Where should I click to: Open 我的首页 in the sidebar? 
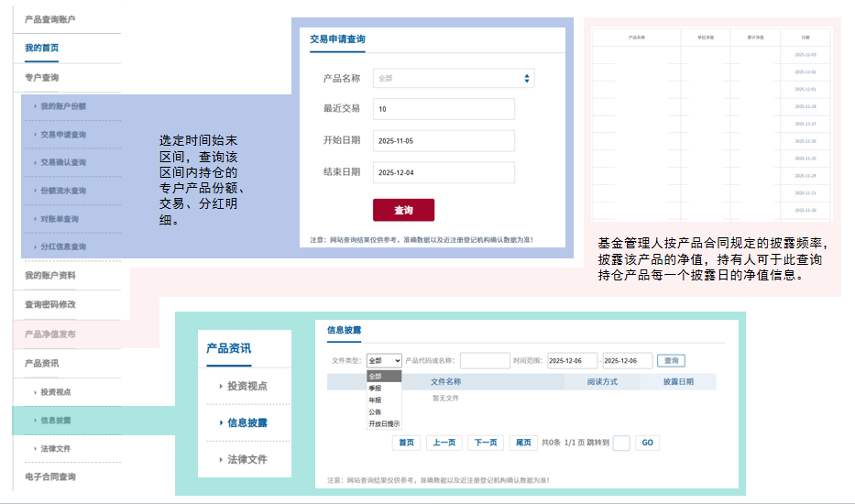42,48
